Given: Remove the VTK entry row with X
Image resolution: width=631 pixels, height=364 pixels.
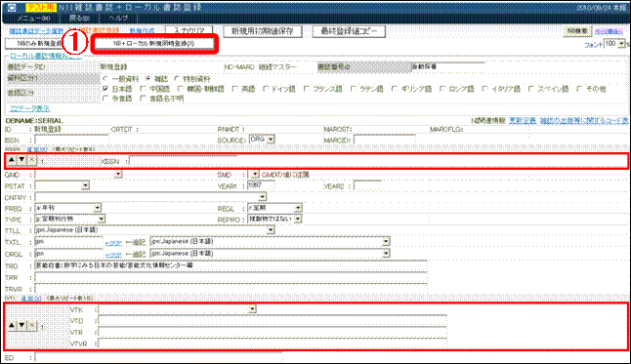Looking at the screenshot, I should [32, 325].
